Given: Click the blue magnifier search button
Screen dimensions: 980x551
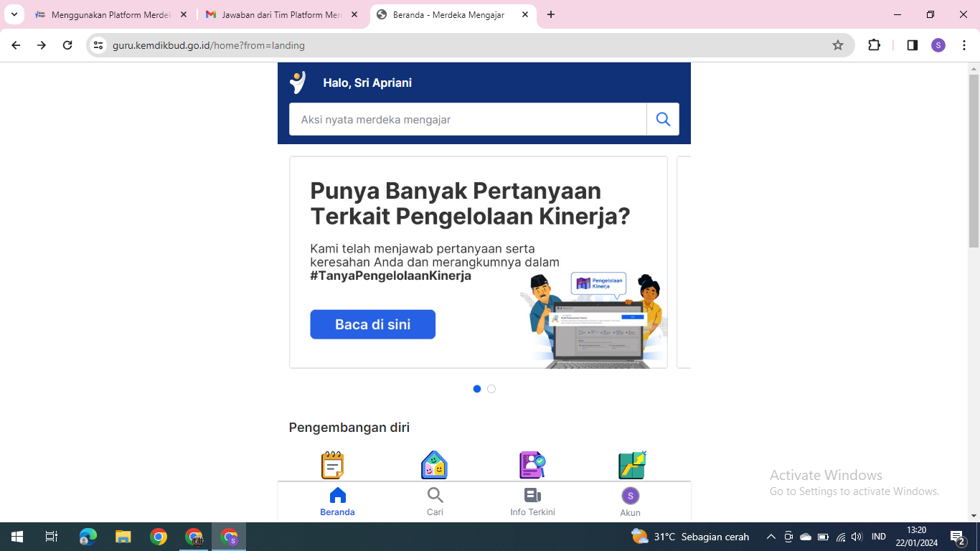Looking at the screenshot, I should 663,119.
